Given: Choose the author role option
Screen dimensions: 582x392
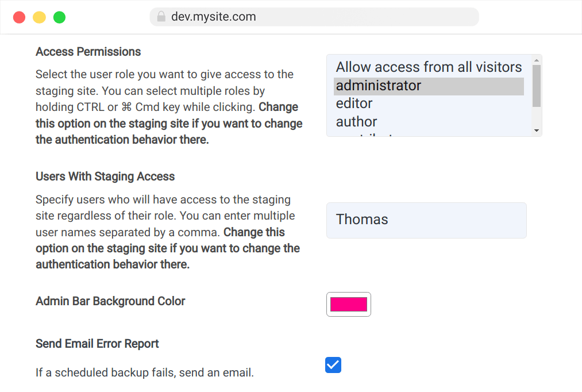Looking at the screenshot, I should click(429, 122).
